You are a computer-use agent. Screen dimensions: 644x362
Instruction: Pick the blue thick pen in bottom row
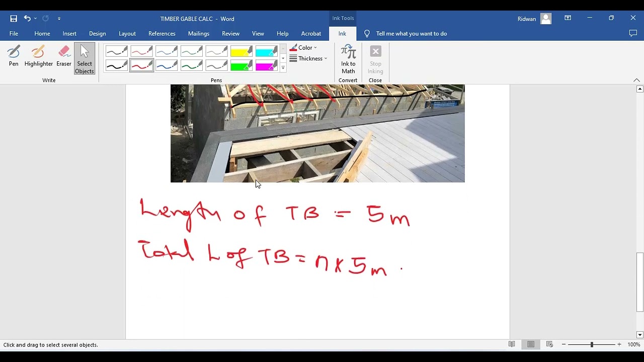[x=167, y=65]
